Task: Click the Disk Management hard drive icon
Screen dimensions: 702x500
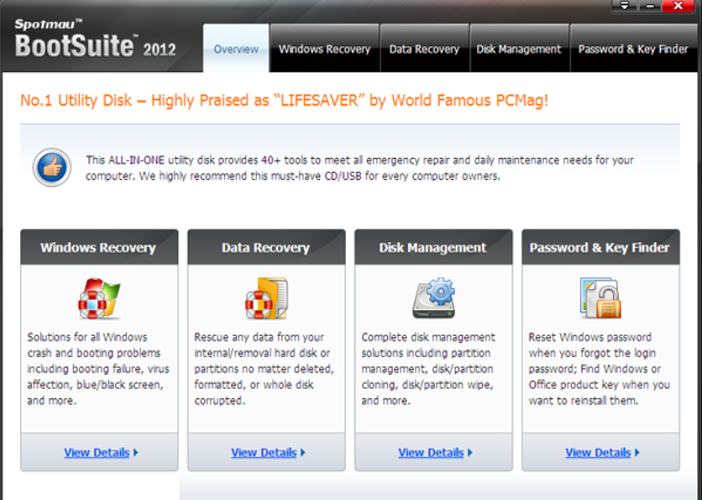Action: coord(433,299)
